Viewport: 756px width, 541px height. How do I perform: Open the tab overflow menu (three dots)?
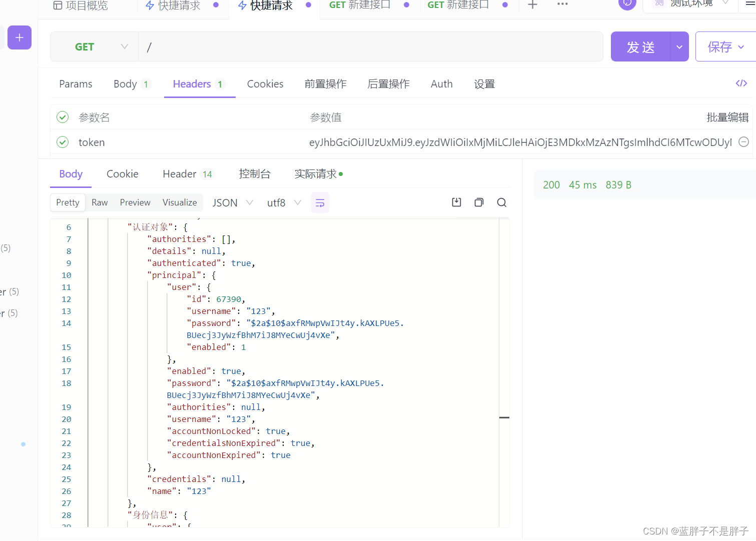562,4
